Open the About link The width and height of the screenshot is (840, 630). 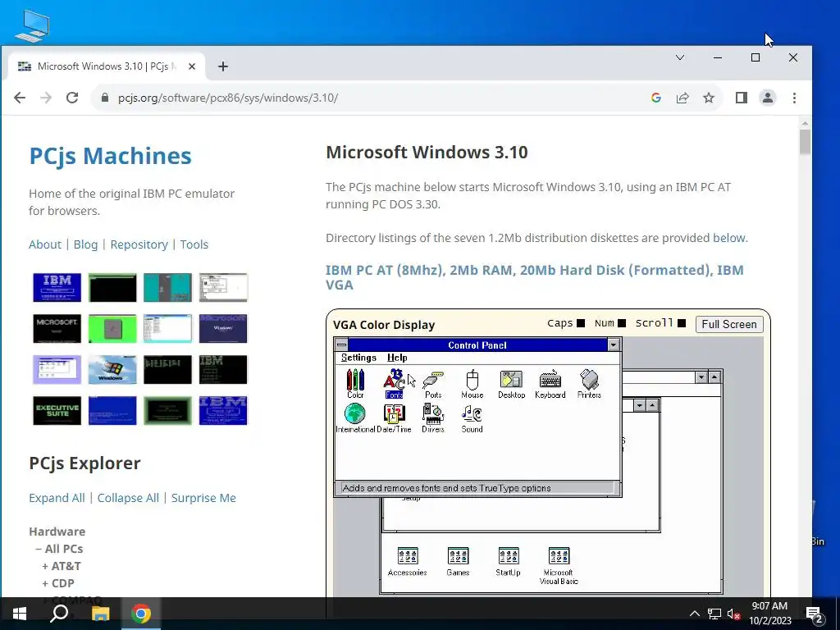45,244
